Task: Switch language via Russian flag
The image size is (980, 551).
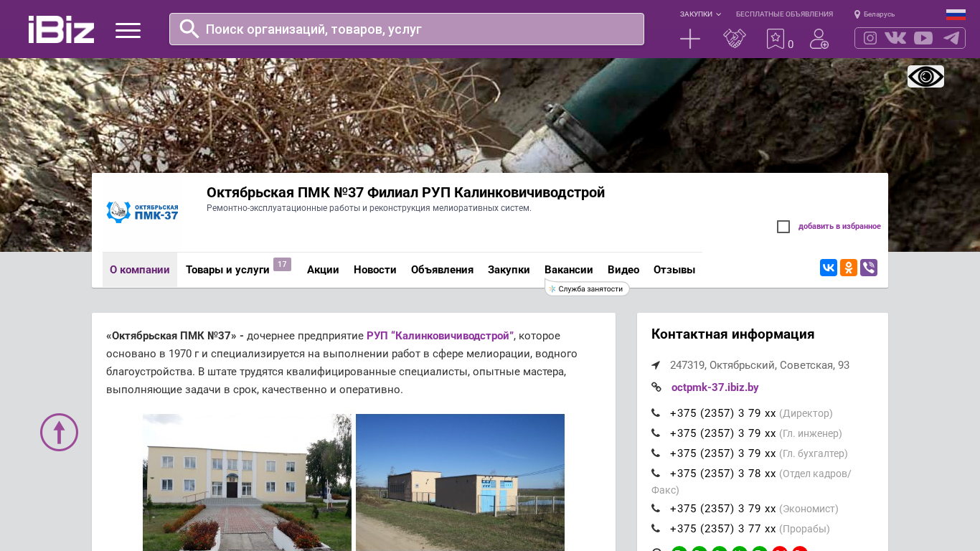Action: (x=956, y=14)
